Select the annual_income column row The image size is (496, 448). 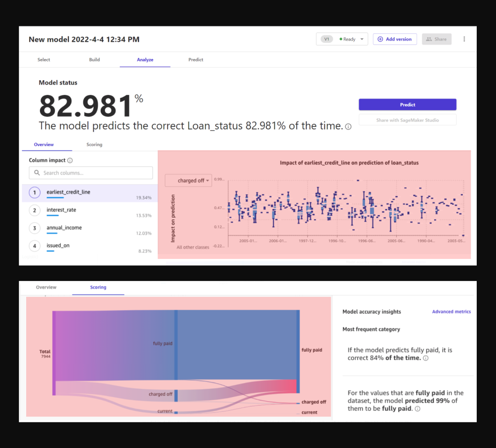tap(90, 229)
